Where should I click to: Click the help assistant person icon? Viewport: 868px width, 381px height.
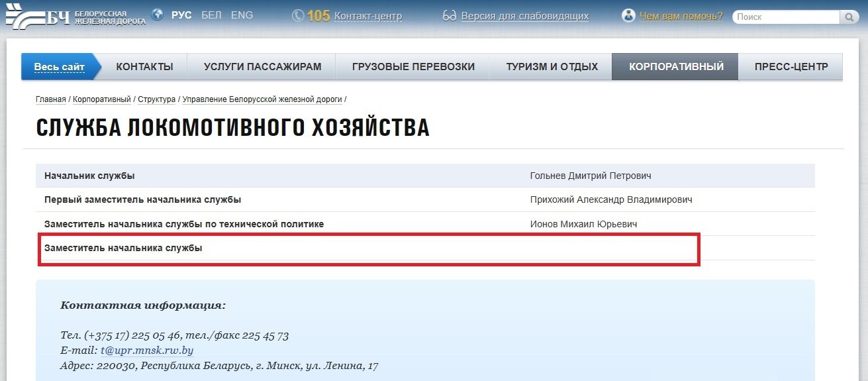[x=628, y=15]
